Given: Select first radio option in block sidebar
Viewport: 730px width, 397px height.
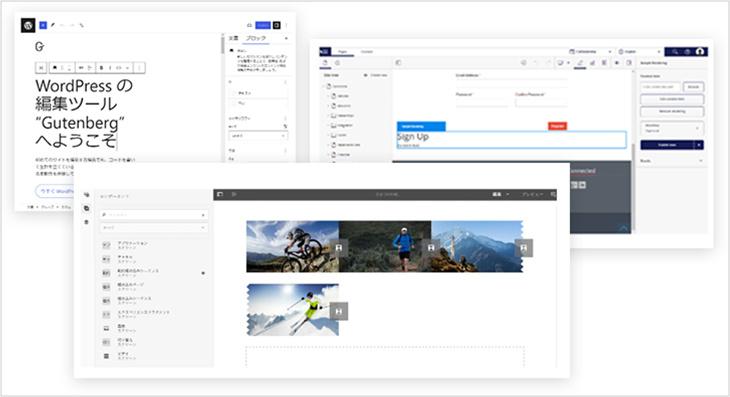Looking at the screenshot, I should pyautogui.click(x=234, y=93).
